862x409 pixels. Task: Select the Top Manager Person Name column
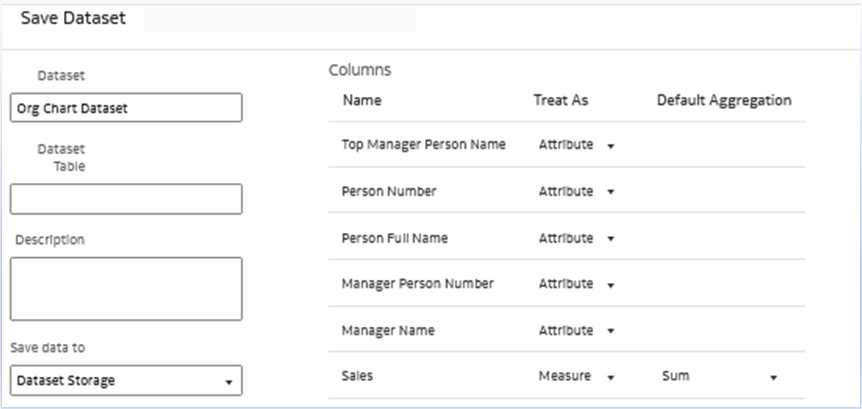click(x=423, y=145)
